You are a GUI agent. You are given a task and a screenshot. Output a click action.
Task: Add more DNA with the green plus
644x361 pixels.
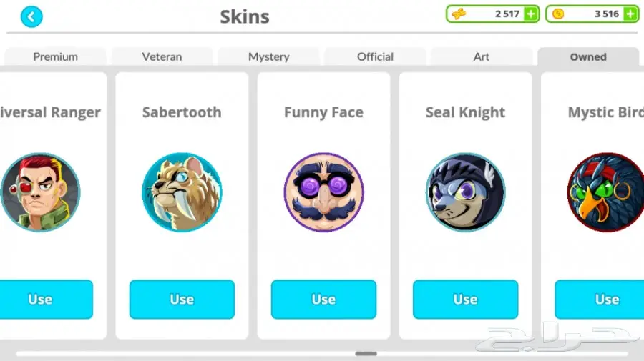click(x=531, y=14)
